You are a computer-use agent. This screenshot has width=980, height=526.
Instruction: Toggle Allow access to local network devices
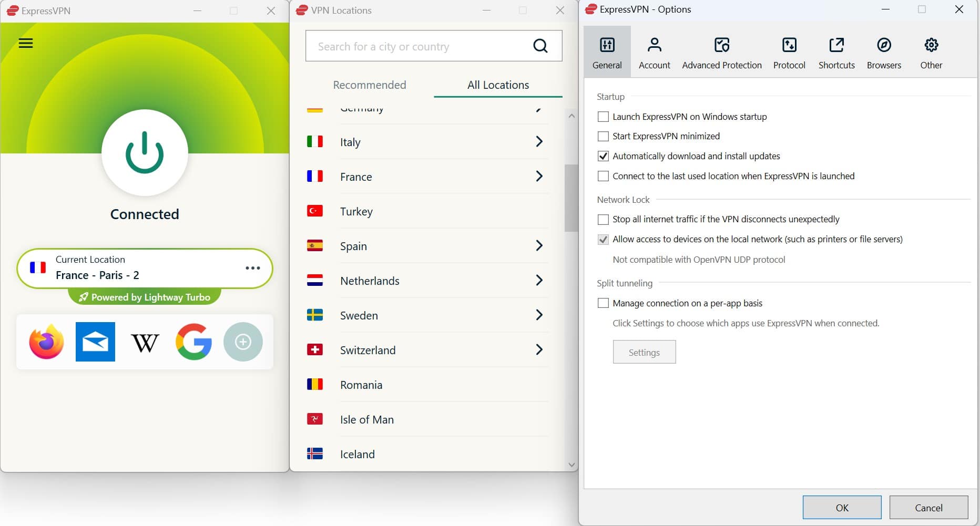point(604,239)
